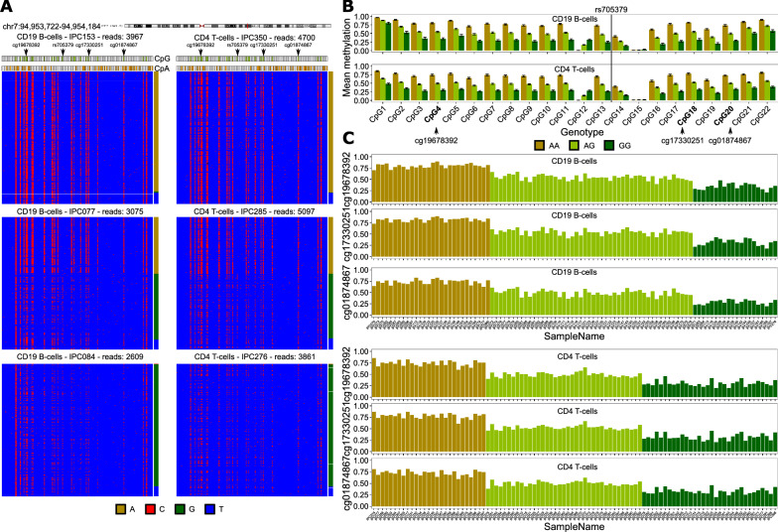This screenshot has width=778, height=532.
Task: Click the 'Mean methylation' y-axis title
Action: click(x=347, y=58)
